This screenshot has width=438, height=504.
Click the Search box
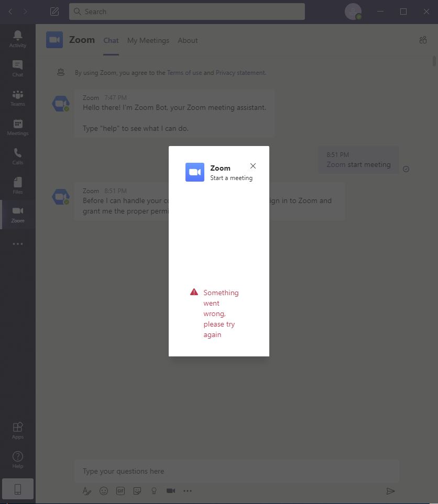tap(187, 12)
